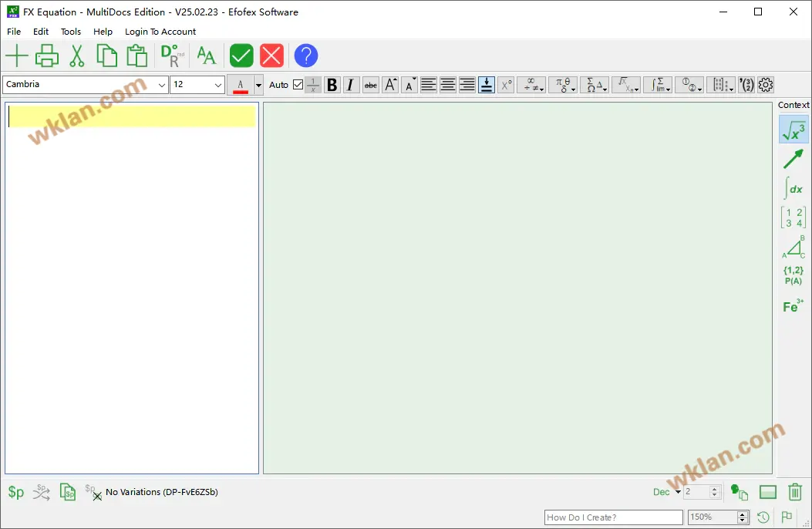This screenshot has width=812, height=529.
Task: Align equation text center
Action: [x=448, y=85]
